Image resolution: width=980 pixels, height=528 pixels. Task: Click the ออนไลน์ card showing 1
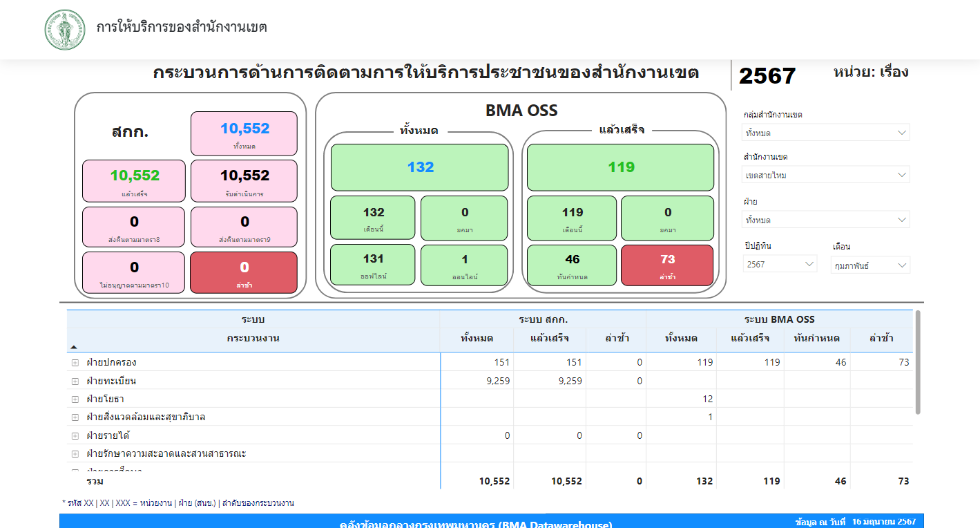point(464,265)
